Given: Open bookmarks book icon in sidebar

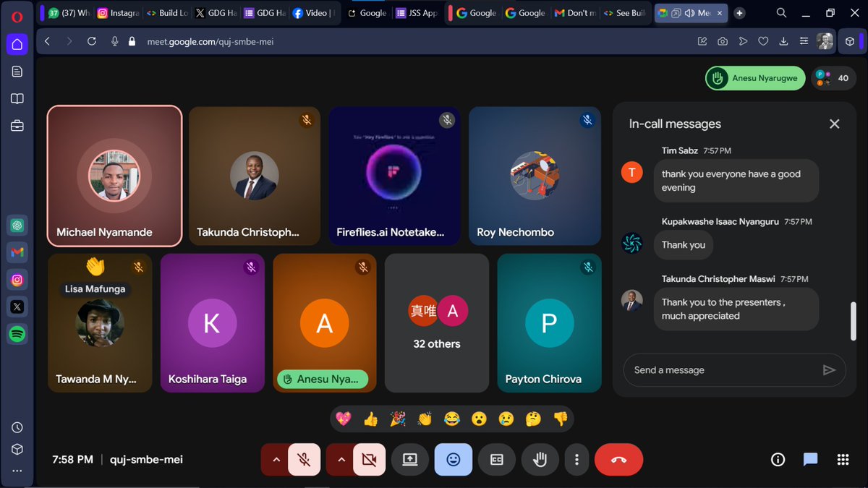Looking at the screenshot, I should pos(17,99).
